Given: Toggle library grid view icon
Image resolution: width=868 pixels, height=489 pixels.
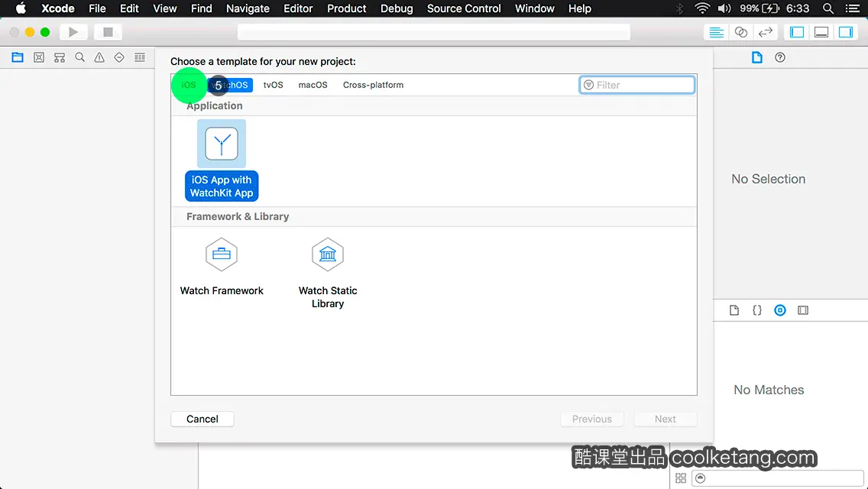Looking at the screenshot, I should (681, 478).
